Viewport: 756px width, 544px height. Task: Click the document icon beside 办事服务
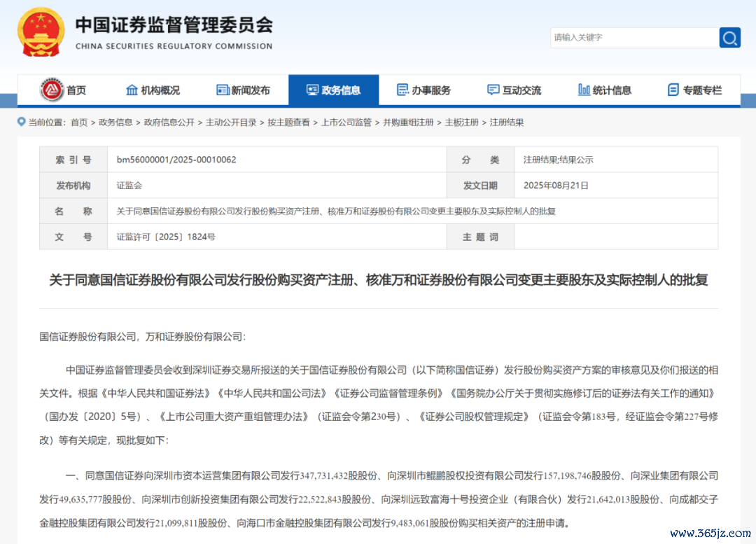coord(402,90)
